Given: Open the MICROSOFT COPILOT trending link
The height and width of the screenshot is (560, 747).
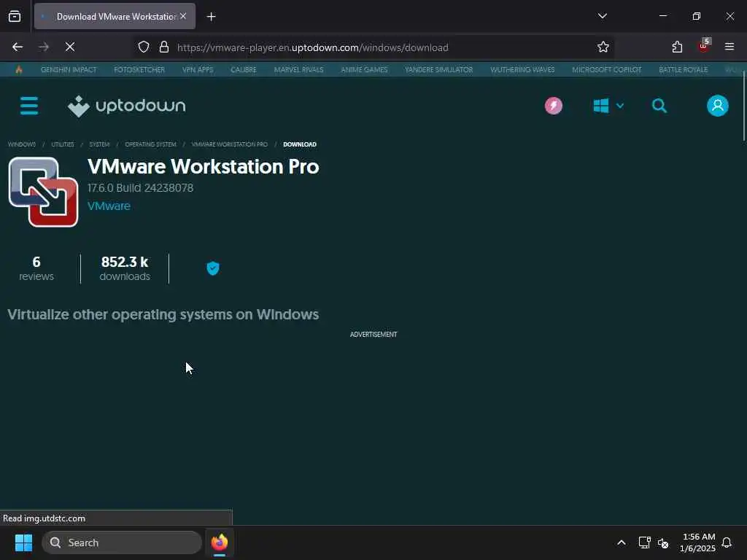Looking at the screenshot, I should (606, 69).
